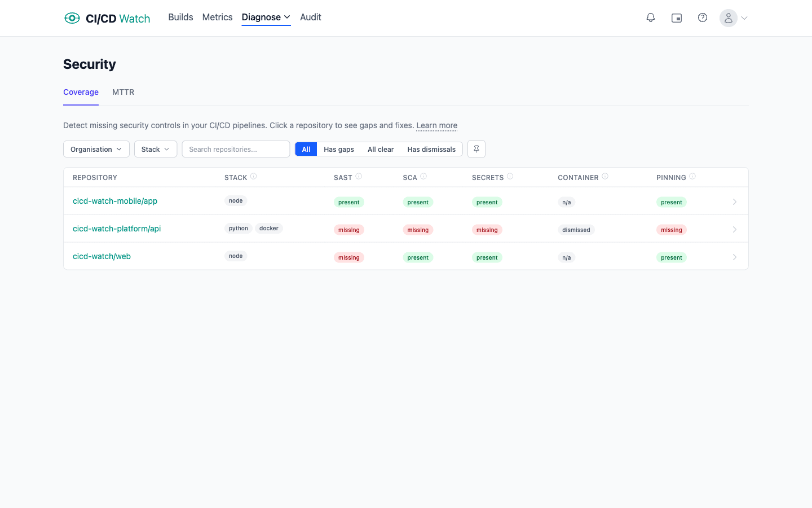The width and height of the screenshot is (812, 508).
Task: Open the cicd-watch/web repository link
Action: coord(101,256)
